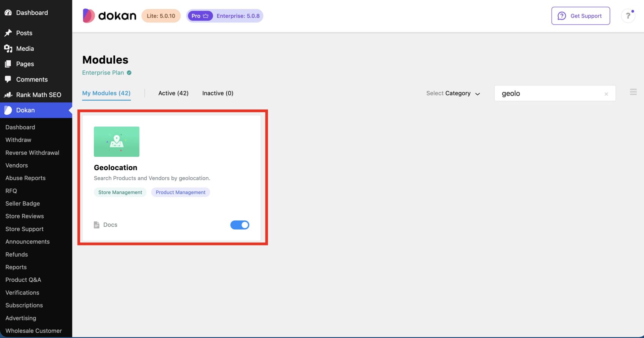Click the Dokan logo in sidebar

[x=8, y=110]
